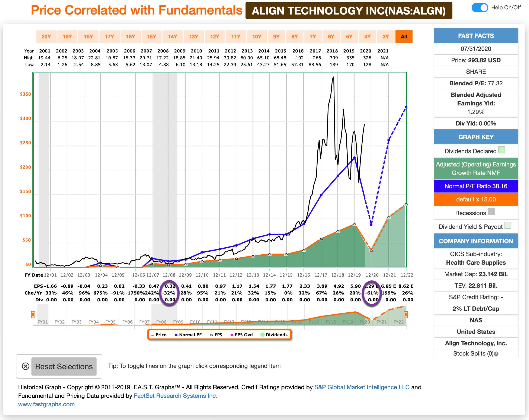
Task: Toggle the EPS Ovd legend item
Action: tap(232, 335)
